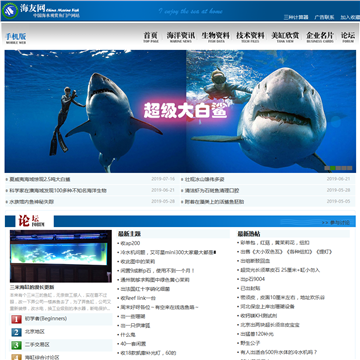Open the shark embryo article dated 2019-05-05
Viewport: 360px width, 360px height.
point(215,202)
